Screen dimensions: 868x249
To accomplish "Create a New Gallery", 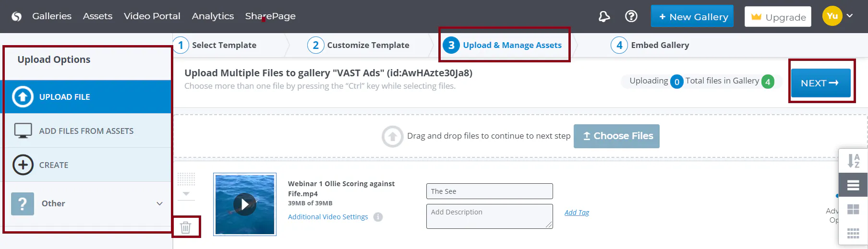I will coord(692,16).
